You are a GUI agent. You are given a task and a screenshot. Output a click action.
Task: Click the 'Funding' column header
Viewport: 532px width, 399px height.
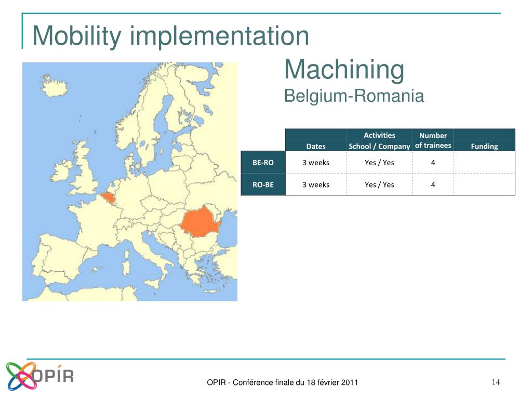484,146
